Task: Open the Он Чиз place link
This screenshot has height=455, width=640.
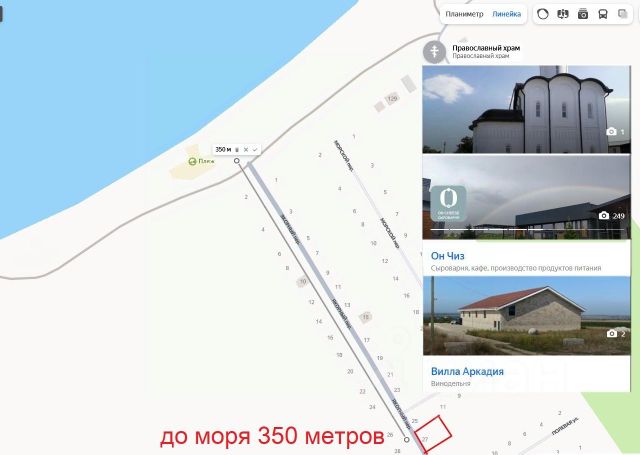Action: [447, 256]
